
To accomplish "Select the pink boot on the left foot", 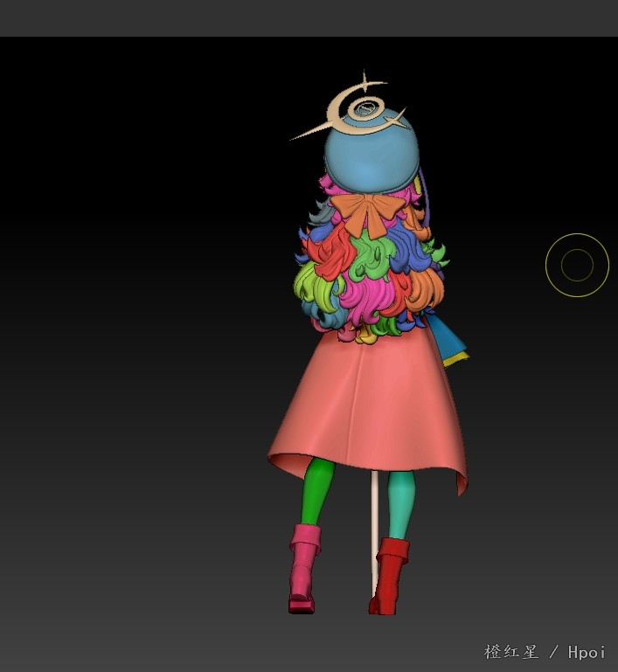I will click(x=304, y=566).
